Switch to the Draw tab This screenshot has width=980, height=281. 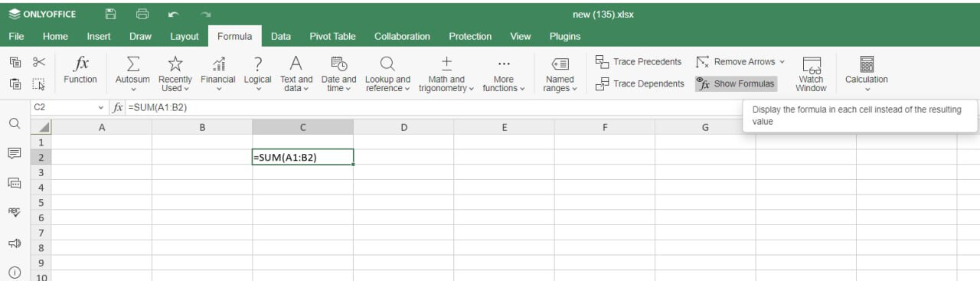coord(140,36)
